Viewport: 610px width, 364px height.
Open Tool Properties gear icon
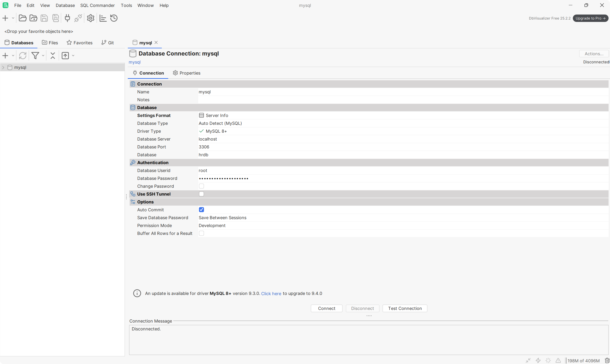(91, 18)
